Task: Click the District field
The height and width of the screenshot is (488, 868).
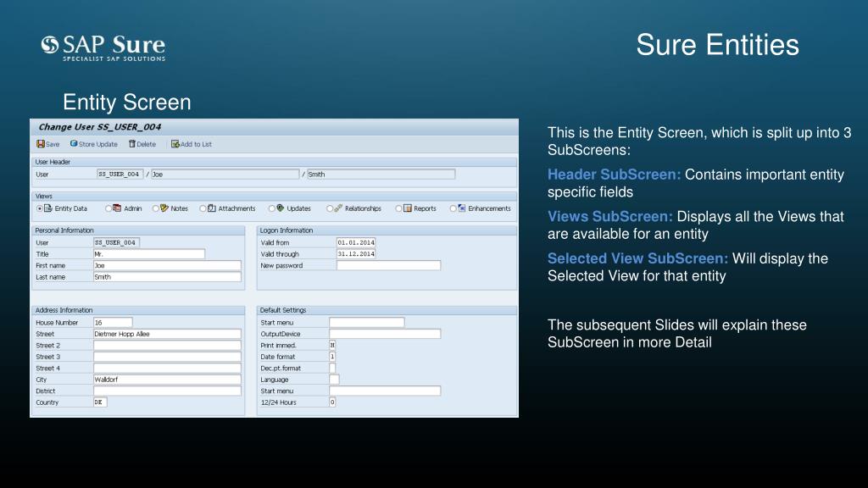Action: [167, 391]
